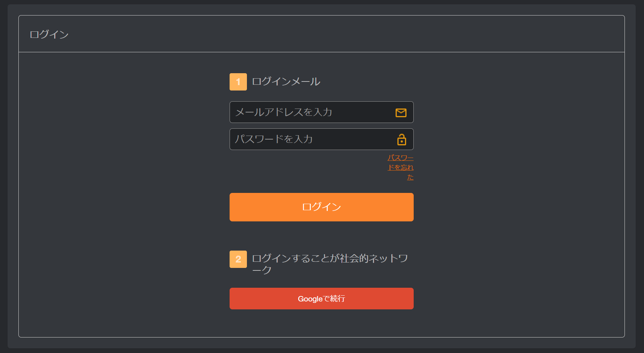Continue with the red Googleで続行 button

point(322,299)
